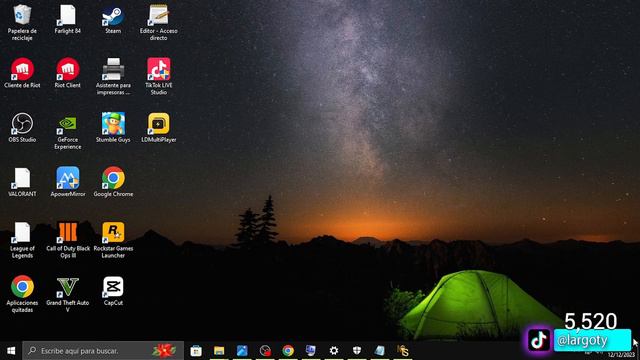
Task: Select the VALORANT desktop shortcut
Action: click(22, 182)
